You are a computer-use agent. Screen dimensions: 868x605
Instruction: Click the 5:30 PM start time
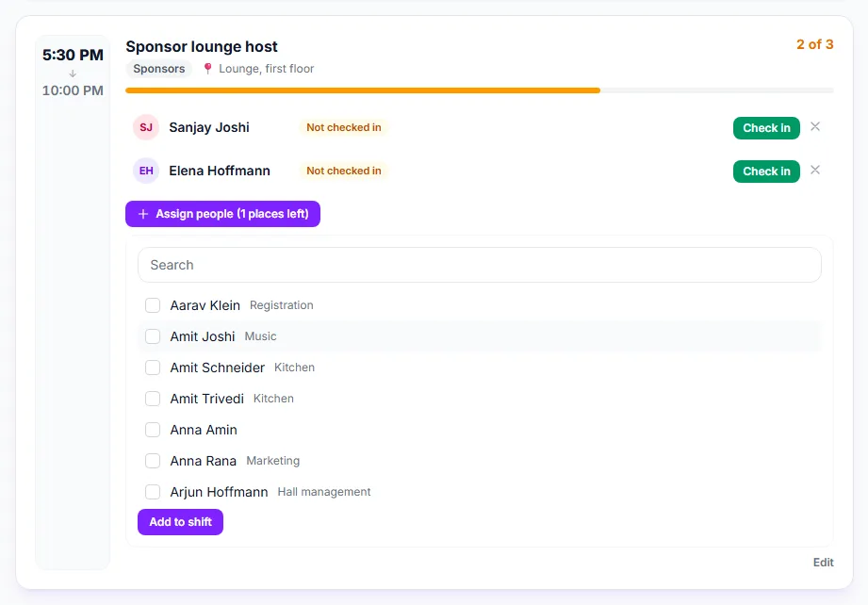pyautogui.click(x=73, y=55)
